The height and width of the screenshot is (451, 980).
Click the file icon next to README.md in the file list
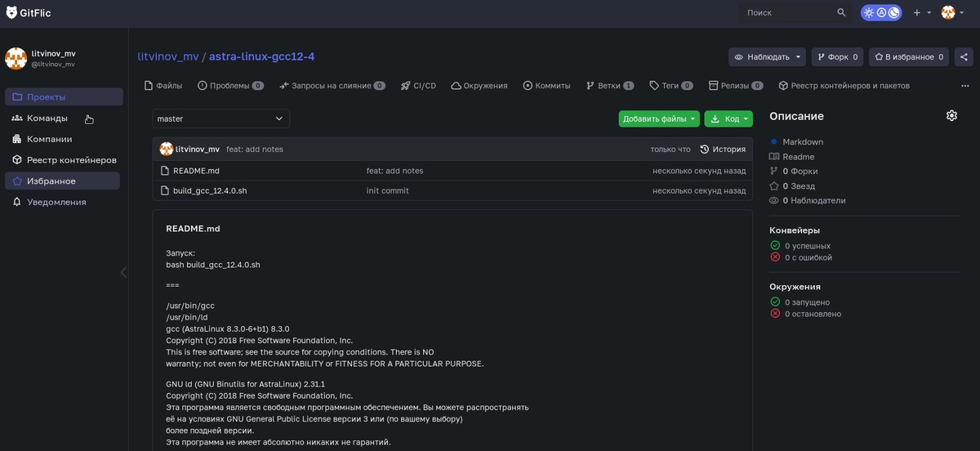(165, 171)
